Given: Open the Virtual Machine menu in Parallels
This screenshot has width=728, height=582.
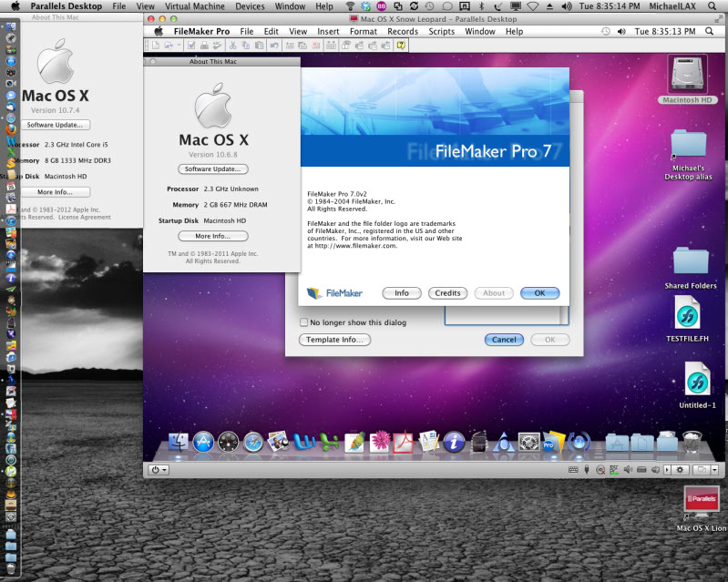Looking at the screenshot, I should (x=195, y=6).
